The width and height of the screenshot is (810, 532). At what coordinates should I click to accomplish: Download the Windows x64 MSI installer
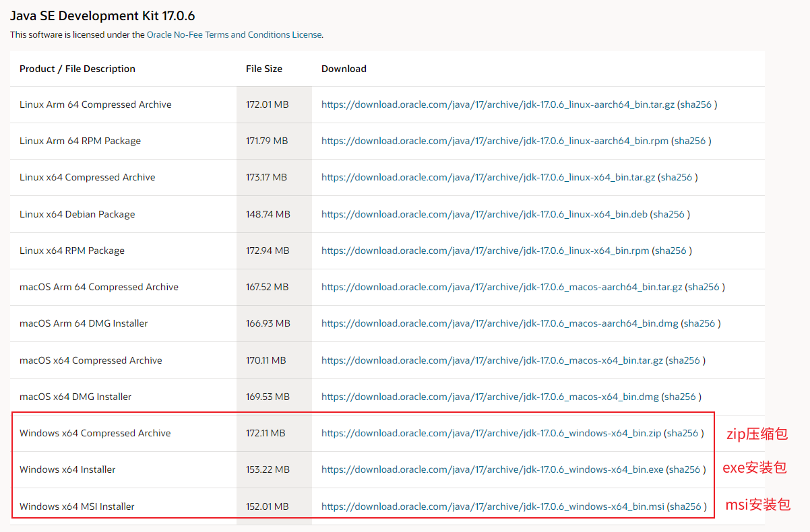493,506
